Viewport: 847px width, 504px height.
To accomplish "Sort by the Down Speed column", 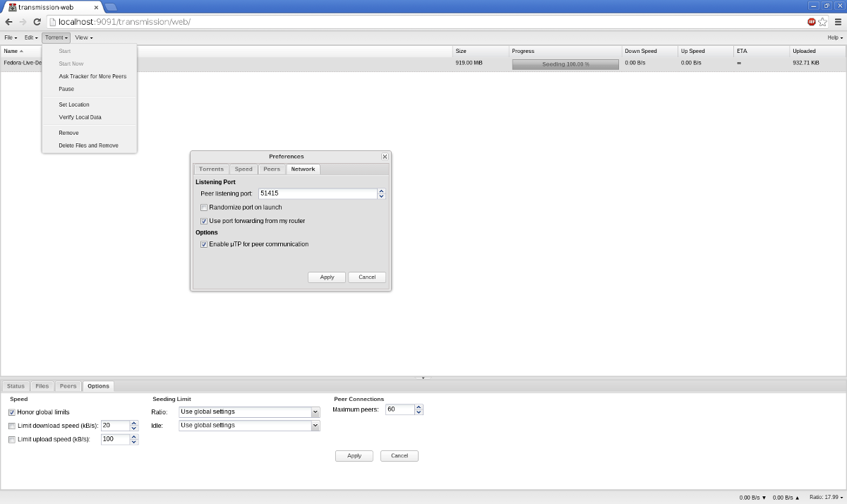I will 650,51.
